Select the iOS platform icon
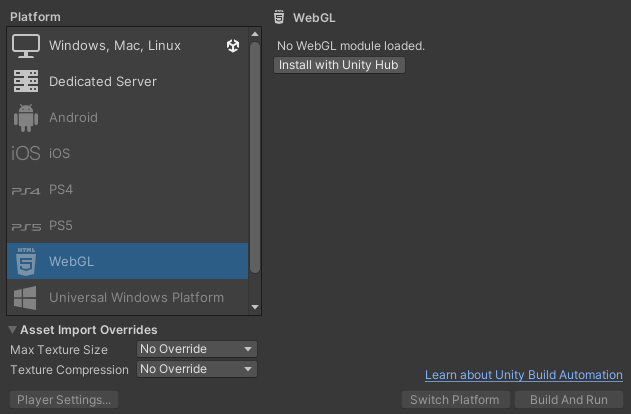Screen dimensions: 631x414 tap(26, 153)
